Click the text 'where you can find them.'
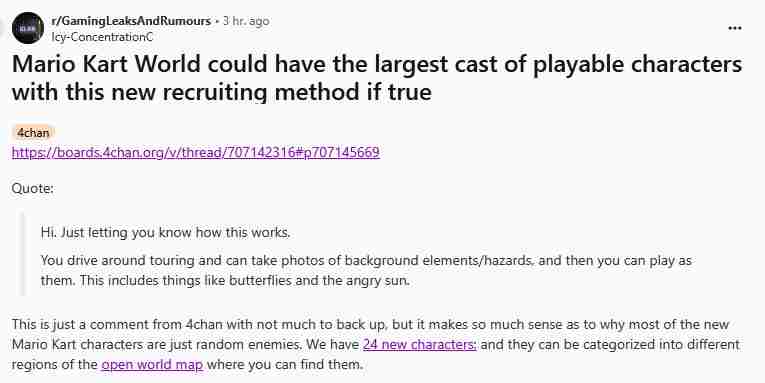 pos(285,364)
